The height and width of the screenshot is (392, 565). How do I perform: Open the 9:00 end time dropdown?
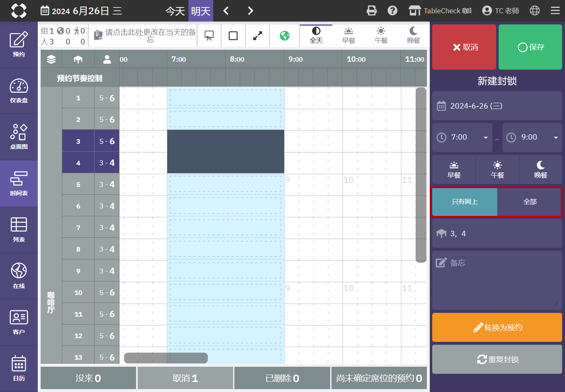532,138
